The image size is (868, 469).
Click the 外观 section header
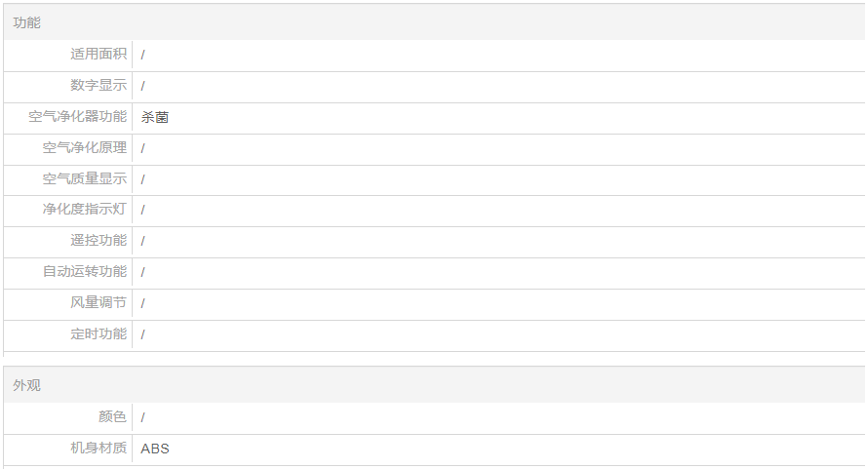click(x=27, y=385)
